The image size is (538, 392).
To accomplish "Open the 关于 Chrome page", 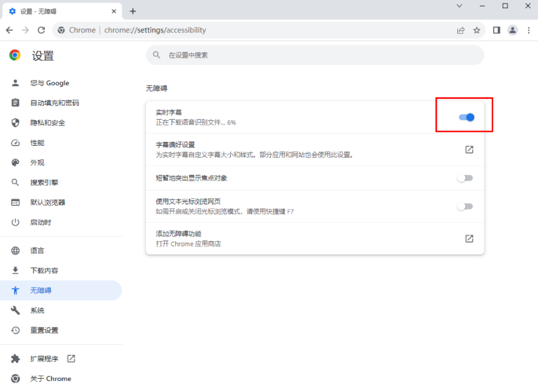I will point(61,379).
